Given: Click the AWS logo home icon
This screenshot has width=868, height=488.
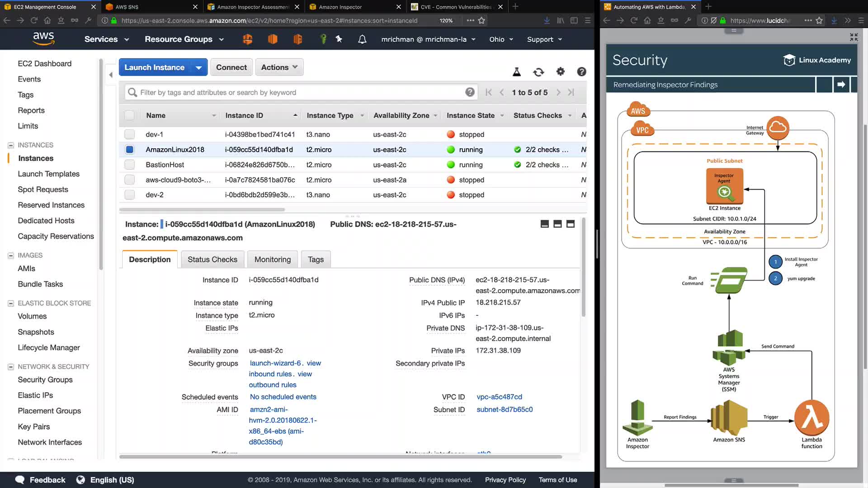Looking at the screenshot, I should (43, 39).
